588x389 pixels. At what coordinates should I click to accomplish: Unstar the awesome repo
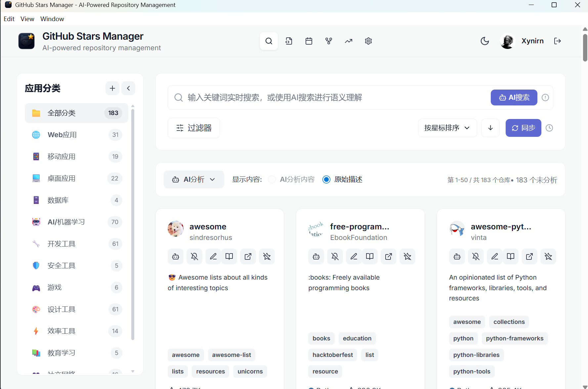[267, 256]
